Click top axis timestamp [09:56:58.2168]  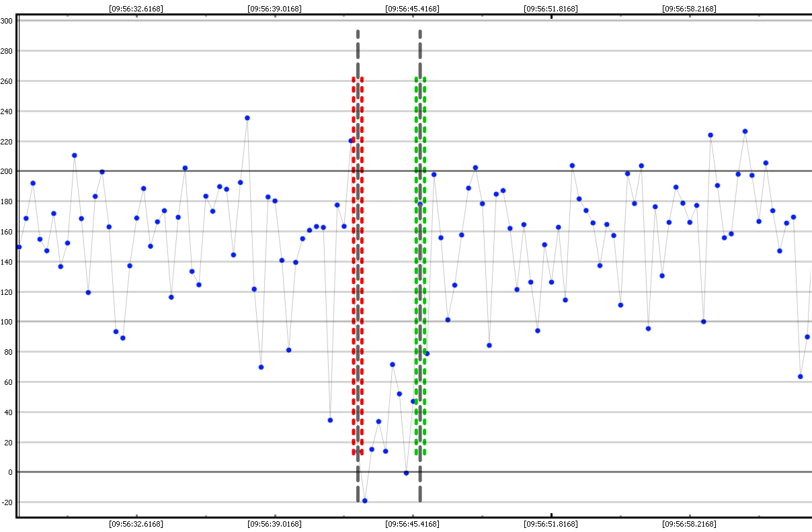pos(689,9)
